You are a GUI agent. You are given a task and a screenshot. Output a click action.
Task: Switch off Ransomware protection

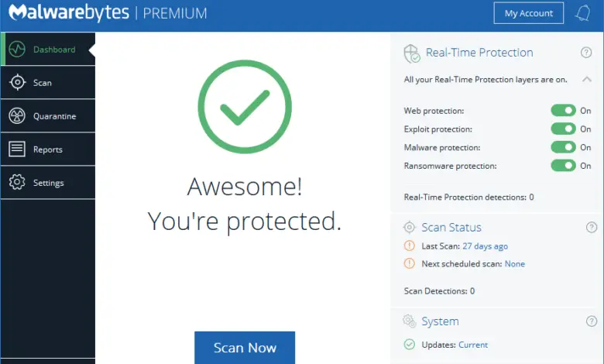click(563, 166)
